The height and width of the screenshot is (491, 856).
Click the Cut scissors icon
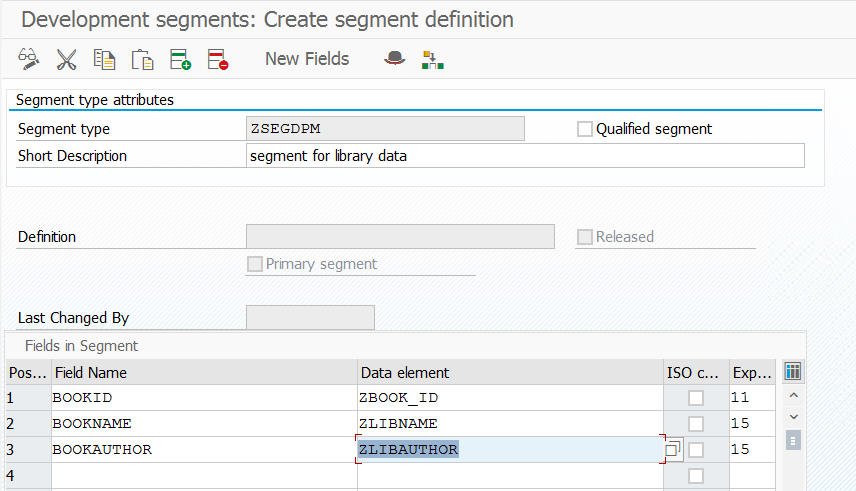click(x=67, y=60)
